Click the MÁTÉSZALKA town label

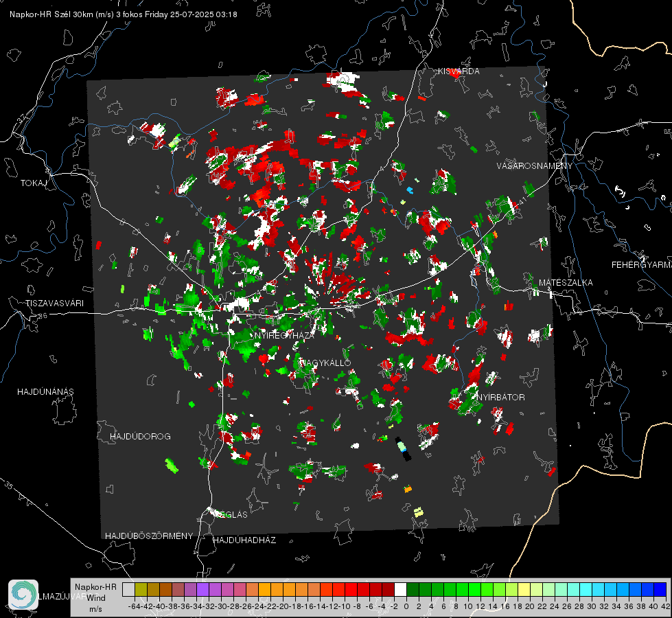[566, 283]
